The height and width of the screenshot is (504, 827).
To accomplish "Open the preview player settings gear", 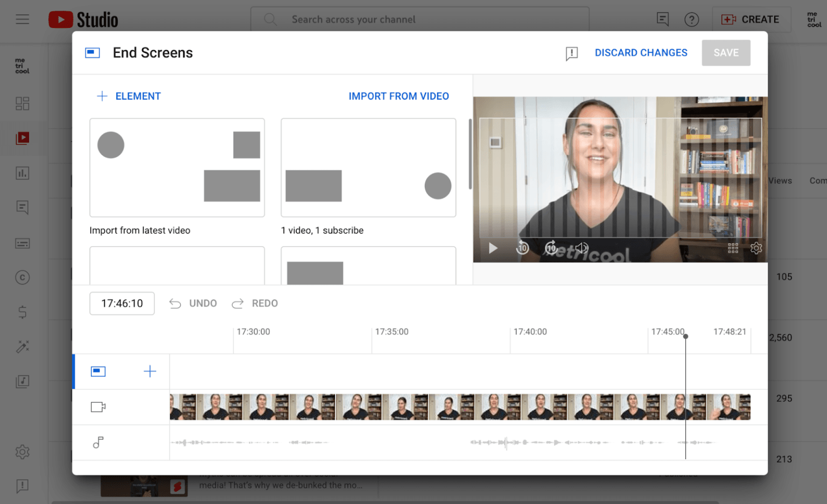I will 756,248.
